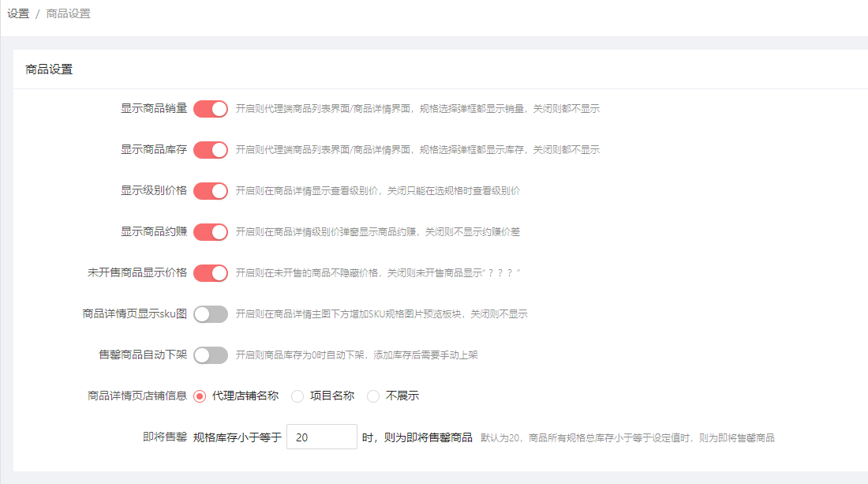The width and height of the screenshot is (868, 484).
Task: Disable the 显示商品销量 toggle switch
Action: (211, 109)
